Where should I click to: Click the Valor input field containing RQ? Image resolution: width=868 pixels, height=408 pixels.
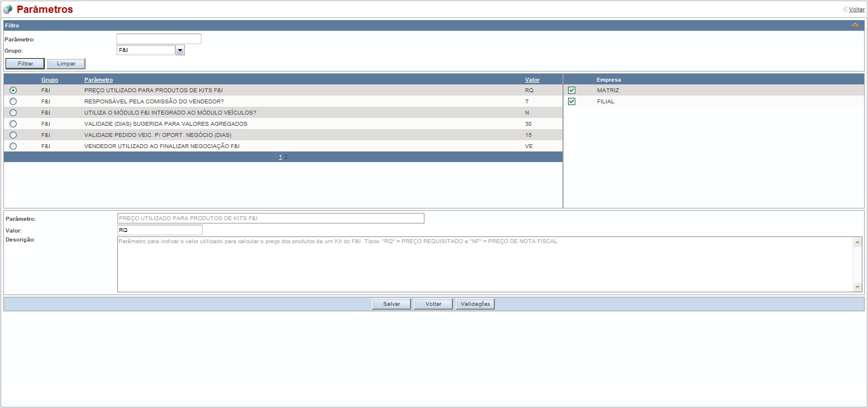[x=160, y=230]
